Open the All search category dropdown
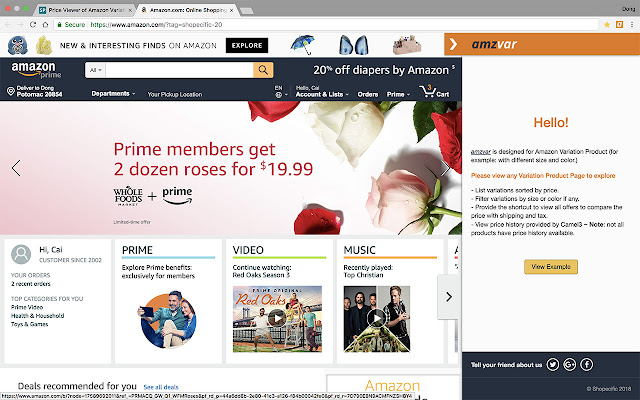640x400 pixels. coord(95,70)
